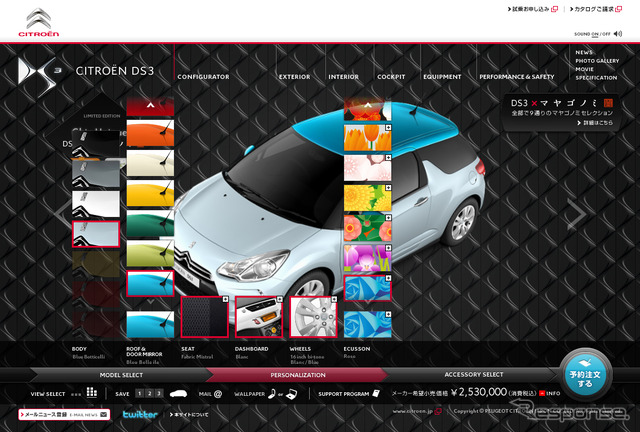Viewport: 640px width, 432px height.
Task: Switch to PERSONALIZATION step
Action: [298, 375]
